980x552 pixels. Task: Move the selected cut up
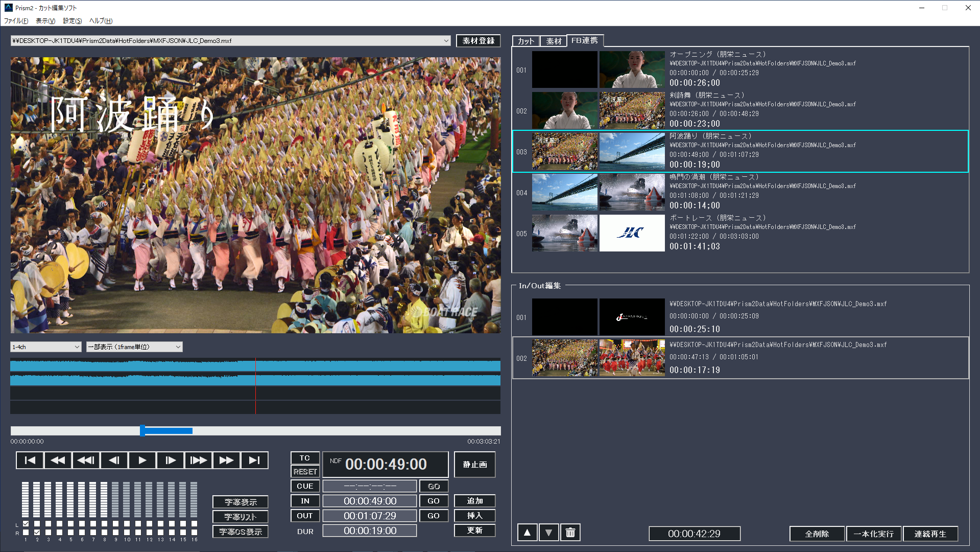tap(527, 533)
